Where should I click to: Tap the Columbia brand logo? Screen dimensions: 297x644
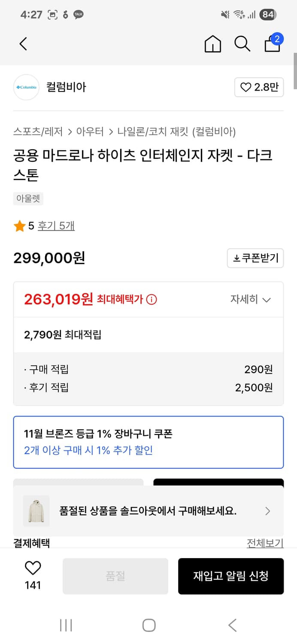point(26,87)
